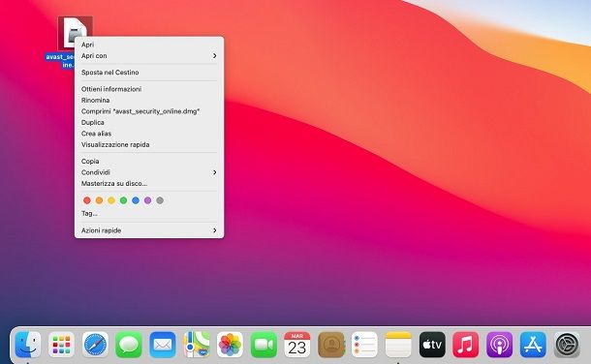Apply the gray tag color
This screenshot has height=364, width=591.
tap(160, 200)
